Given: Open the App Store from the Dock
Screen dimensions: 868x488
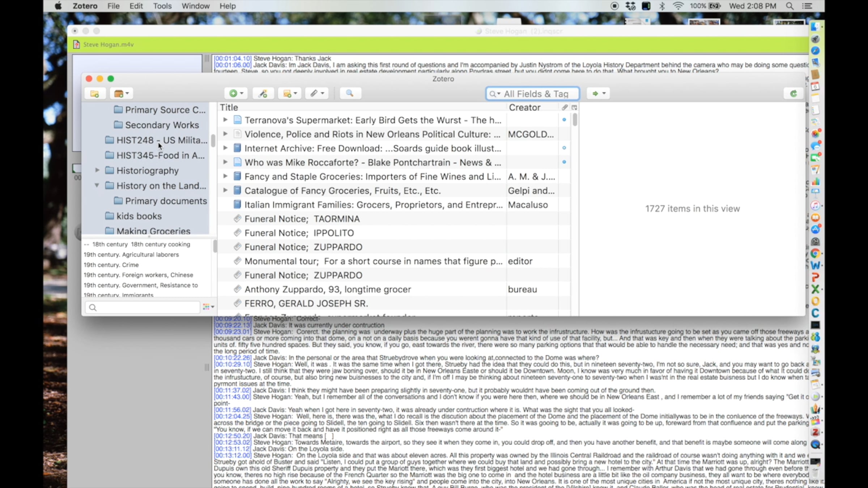Looking at the screenshot, I should click(x=815, y=230).
